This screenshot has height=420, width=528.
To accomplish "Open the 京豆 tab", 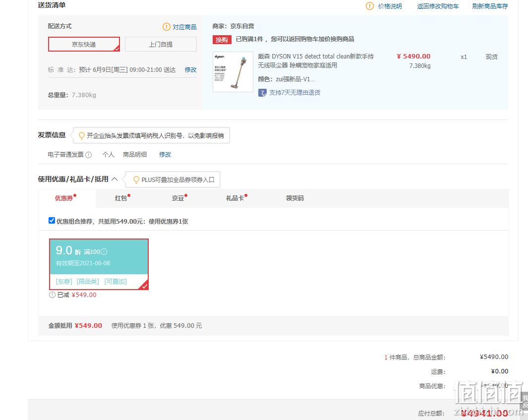I will tap(178, 198).
